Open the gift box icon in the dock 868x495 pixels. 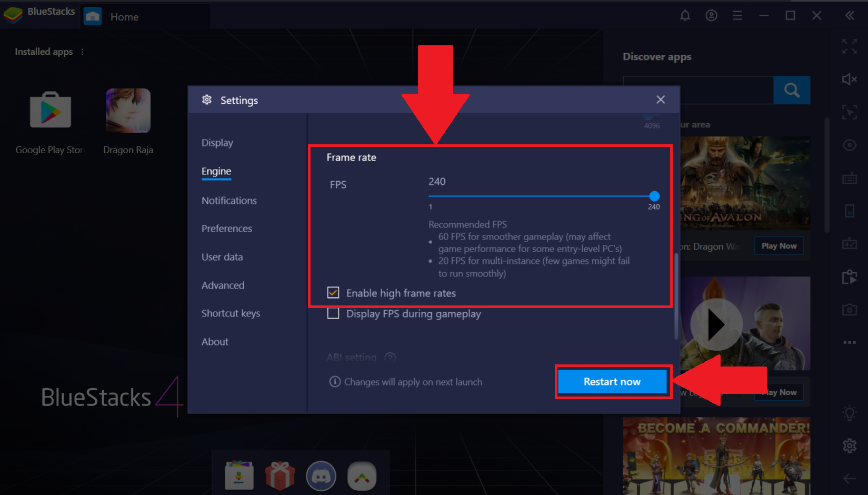click(x=280, y=476)
